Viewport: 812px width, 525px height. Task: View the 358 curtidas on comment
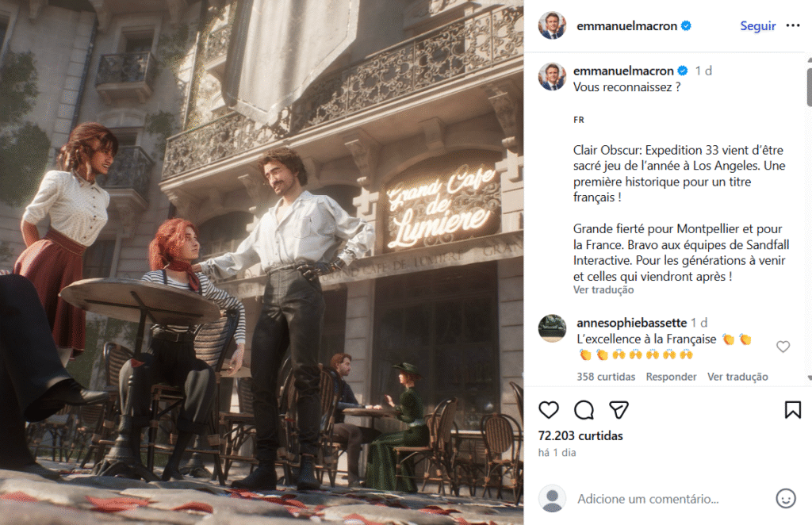click(x=606, y=377)
